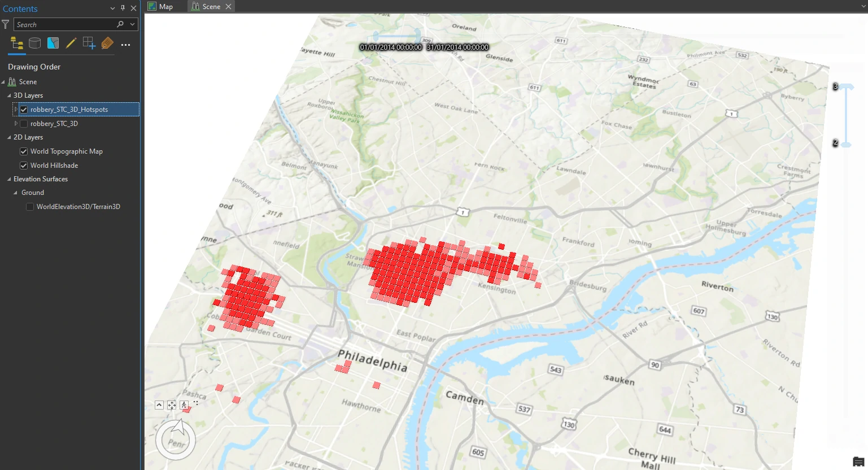This screenshot has width=868, height=470.
Task: Select the List By Editing pencil icon
Action: (71, 43)
